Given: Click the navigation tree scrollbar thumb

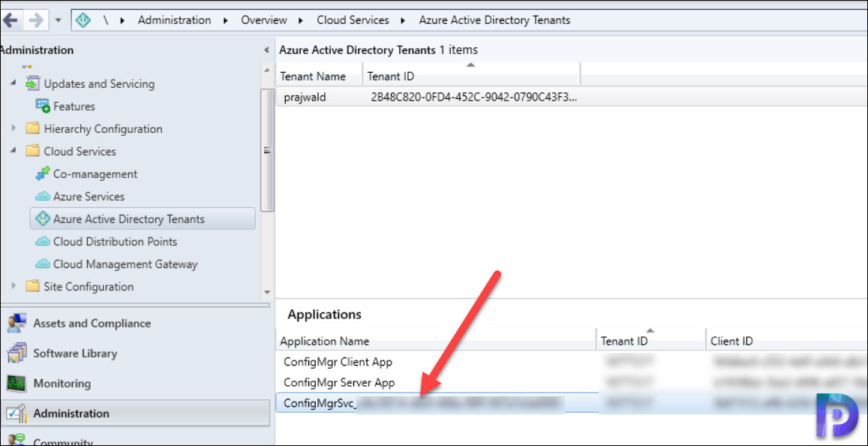Looking at the screenshot, I should tap(267, 150).
